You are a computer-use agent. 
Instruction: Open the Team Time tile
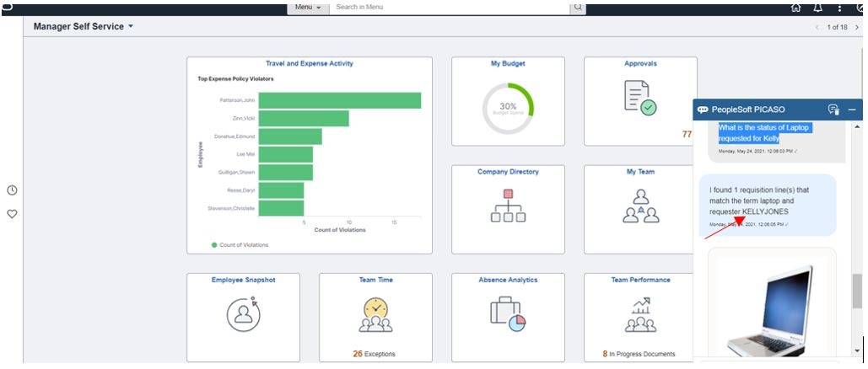coord(376,318)
